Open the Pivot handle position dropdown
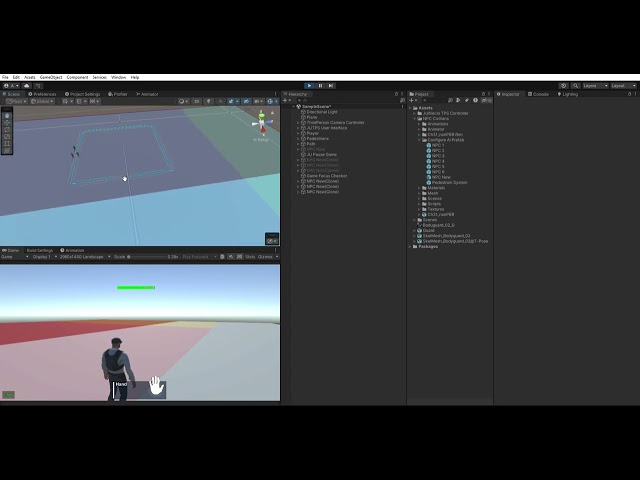This screenshot has height=480, width=640. [16, 101]
